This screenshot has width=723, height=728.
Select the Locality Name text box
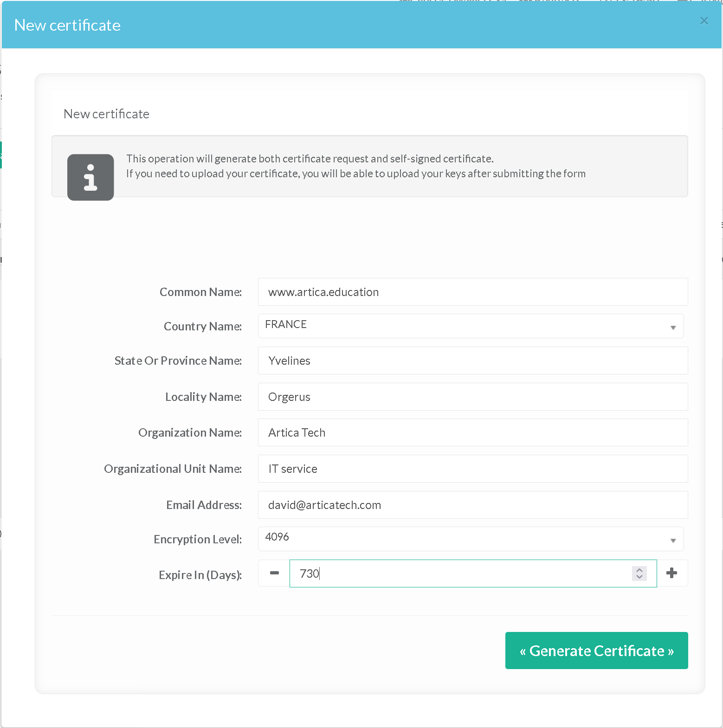click(x=472, y=397)
